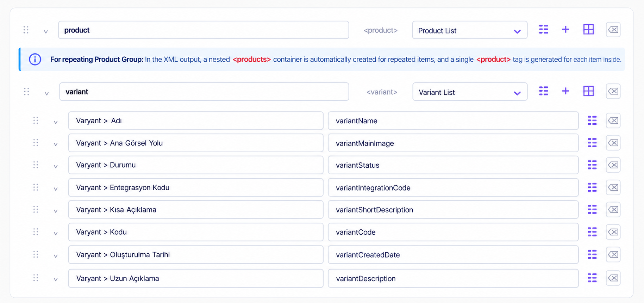The image size is (644, 303).
Task: Click the info icon in the blue notice
Action: [x=35, y=59]
